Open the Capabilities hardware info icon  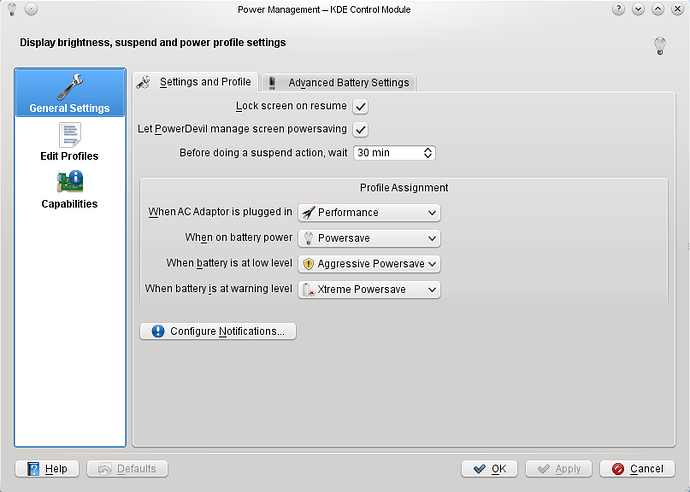coord(70,182)
